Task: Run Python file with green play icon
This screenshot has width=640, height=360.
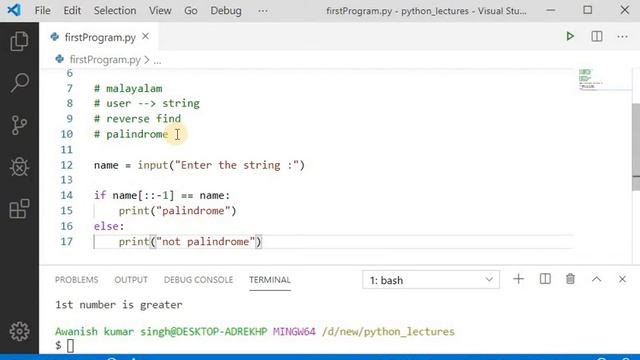Action: 570,36
